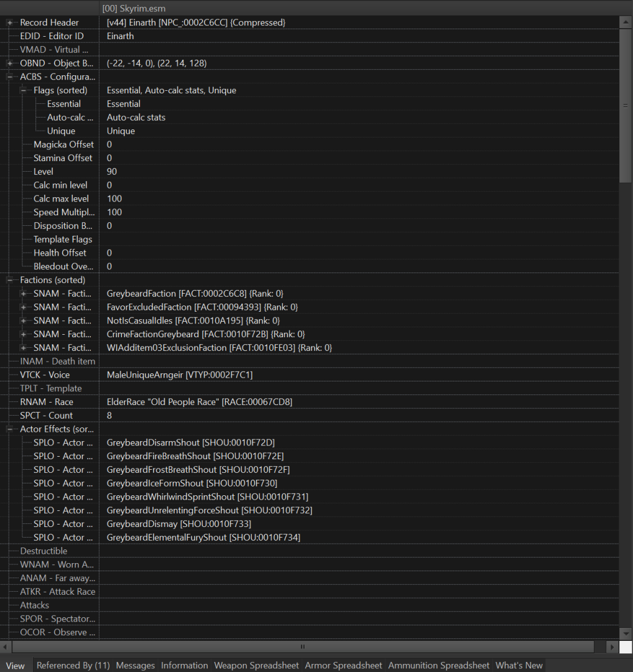Open the Ammunition Spreadsheet tab
The height and width of the screenshot is (672, 633).
[x=438, y=665]
